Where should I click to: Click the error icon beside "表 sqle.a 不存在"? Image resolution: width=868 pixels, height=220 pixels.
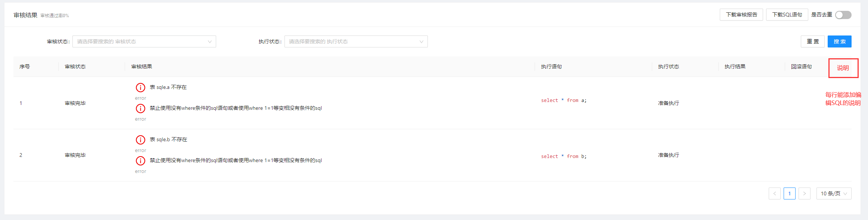(140, 87)
